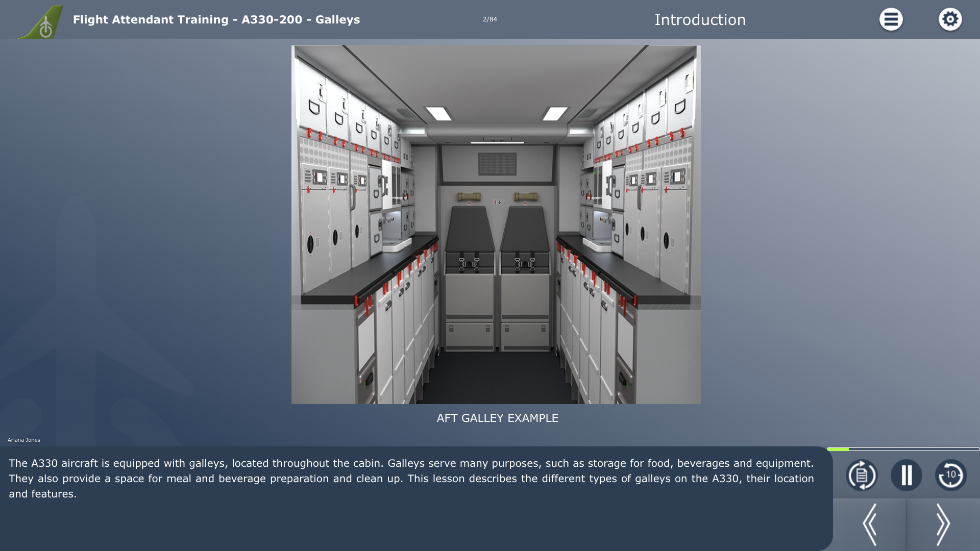The width and height of the screenshot is (980, 551).
Task: Click the AFT GALLEY EXAMPLE caption
Action: click(497, 418)
